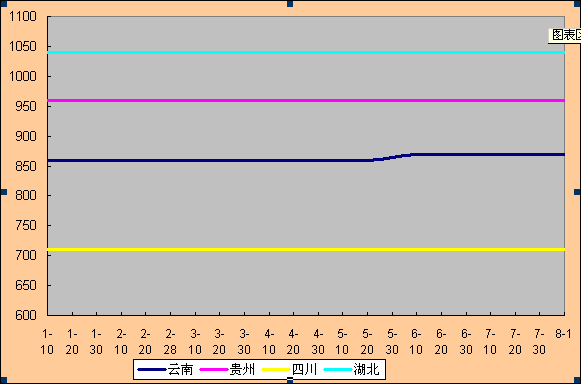This screenshot has width=581, height=384.
Task: Click the left middle chart selection handle
Action: coord(4,192)
